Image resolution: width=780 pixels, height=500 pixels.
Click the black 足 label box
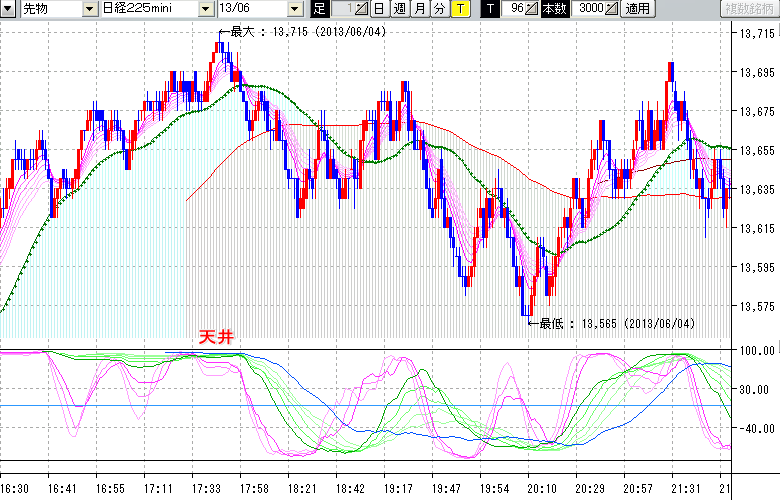(319, 9)
